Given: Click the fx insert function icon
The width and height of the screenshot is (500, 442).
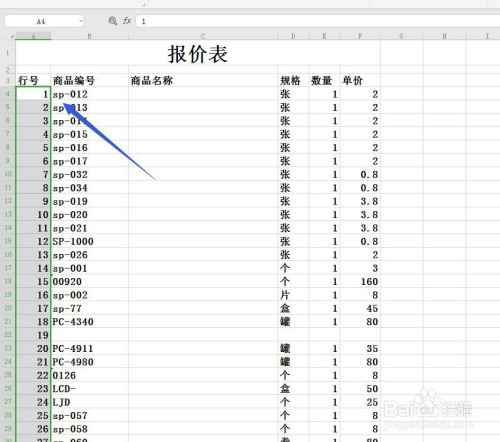Looking at the screenshot, I should (x=127, y=21).
